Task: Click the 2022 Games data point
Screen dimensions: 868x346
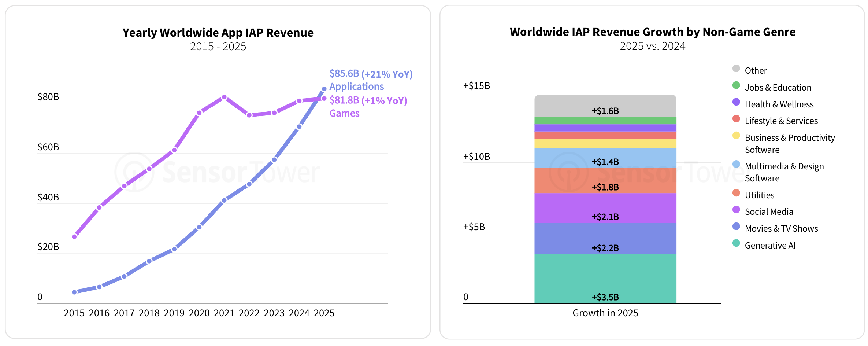Action: tap(249, 115)
